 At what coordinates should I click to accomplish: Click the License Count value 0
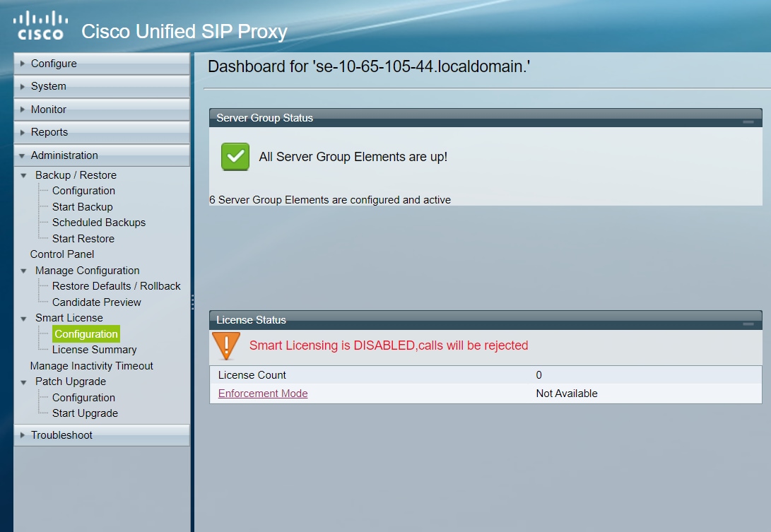(539, 375)
